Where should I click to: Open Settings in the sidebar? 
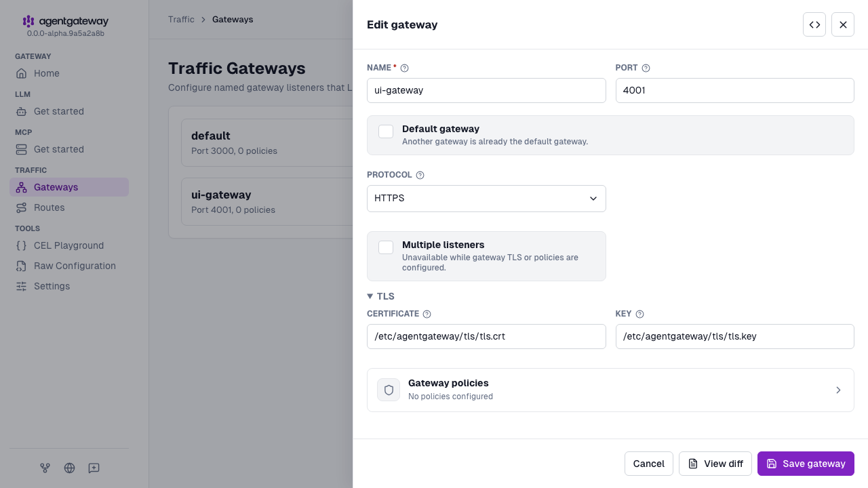[x=69, y=286]
